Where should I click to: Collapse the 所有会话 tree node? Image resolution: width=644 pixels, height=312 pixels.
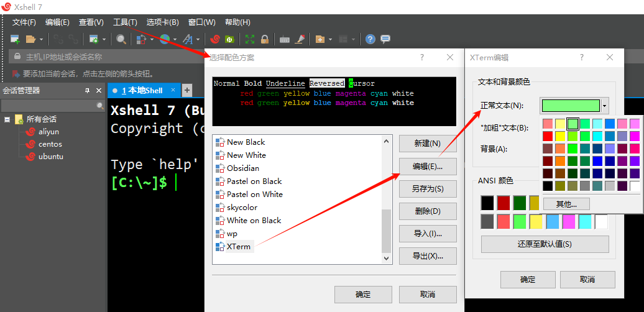[x=7, y=119]
